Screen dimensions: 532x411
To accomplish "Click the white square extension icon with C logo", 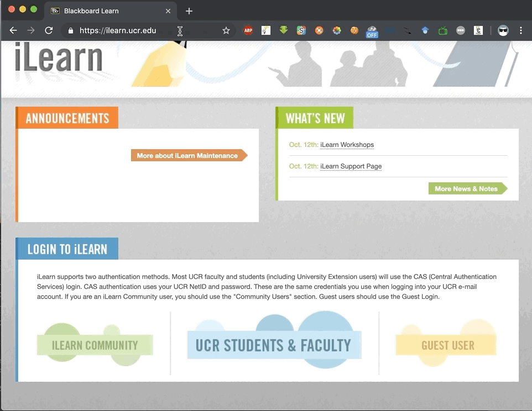I will coord(478,30).
